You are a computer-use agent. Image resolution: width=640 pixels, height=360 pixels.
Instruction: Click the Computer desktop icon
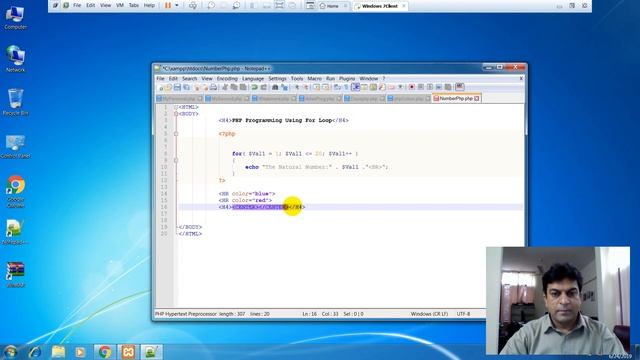pyautogui.click(x=15, y=17)
